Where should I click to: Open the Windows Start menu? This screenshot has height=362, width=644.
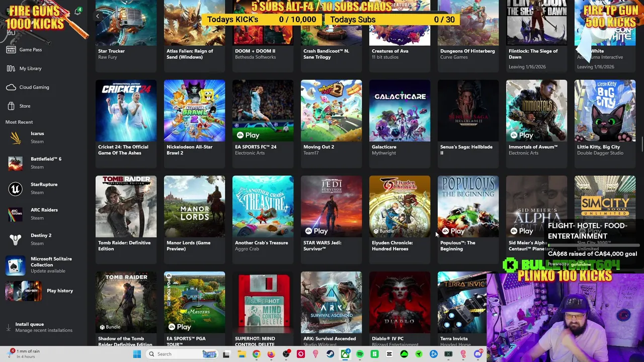137,354
